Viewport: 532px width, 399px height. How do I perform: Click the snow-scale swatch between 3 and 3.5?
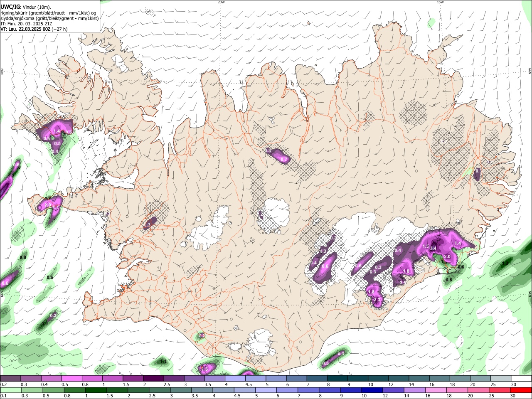tap(195, 379)
